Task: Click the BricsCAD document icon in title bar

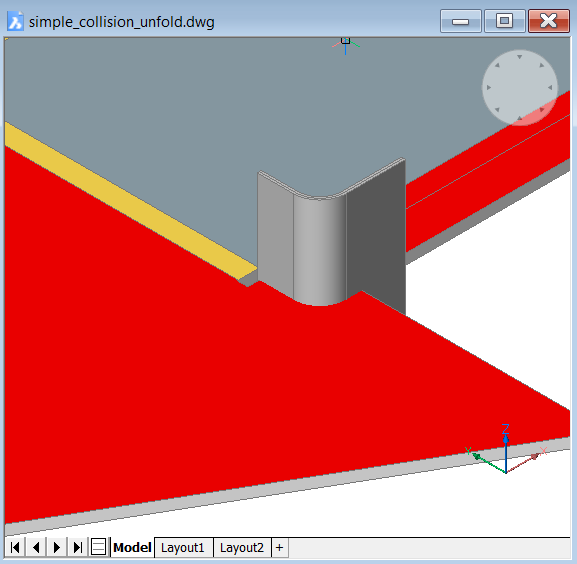Action: 15,21
